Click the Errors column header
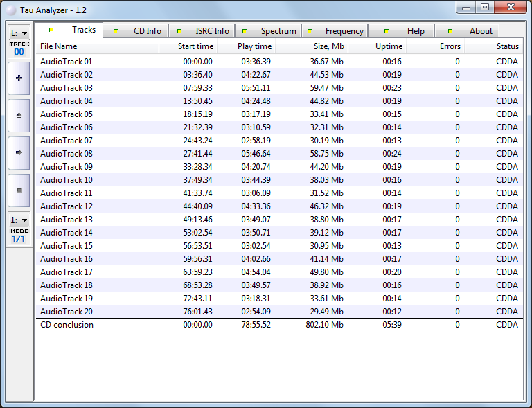 [435, 46]
